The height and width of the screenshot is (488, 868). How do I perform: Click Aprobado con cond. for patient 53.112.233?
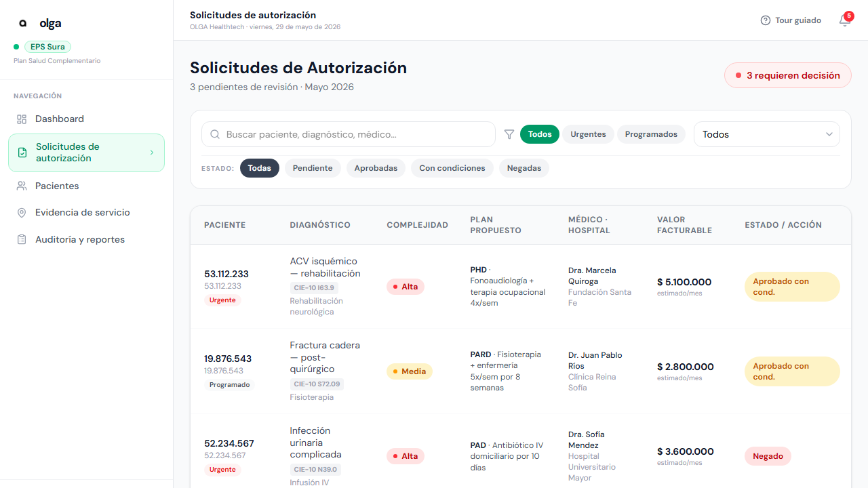click(x=792, y=287)
